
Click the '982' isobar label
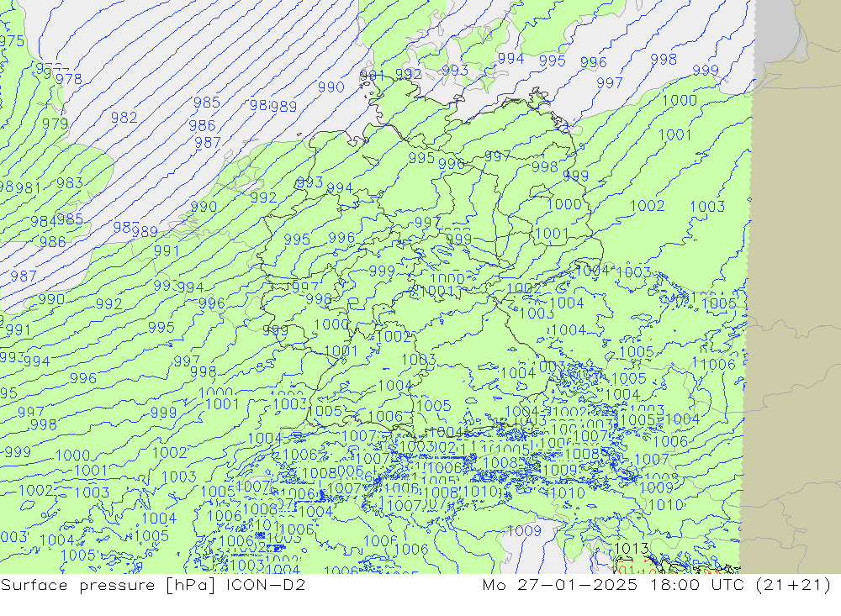click(124, 118)
